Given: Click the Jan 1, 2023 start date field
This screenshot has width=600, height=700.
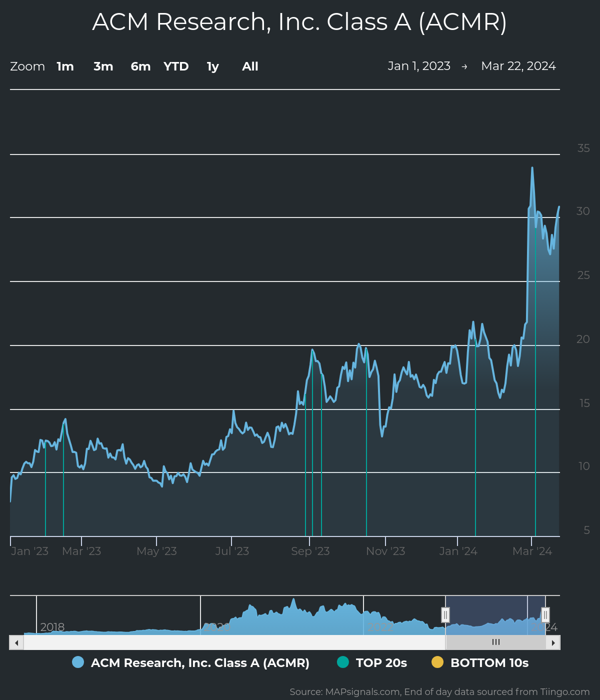Looking at the screenshot, I should click(419, 65).
